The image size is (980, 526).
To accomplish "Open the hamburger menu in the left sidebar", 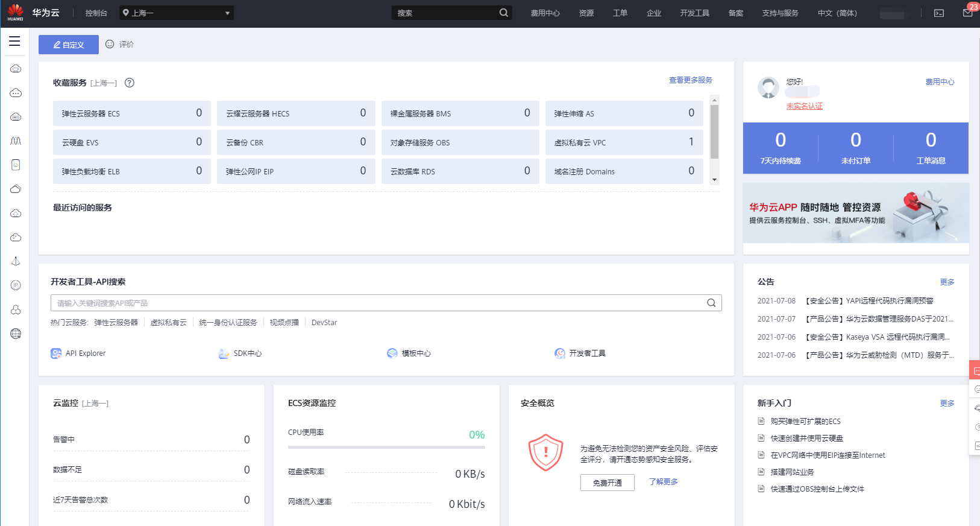I will pos(14,41).
